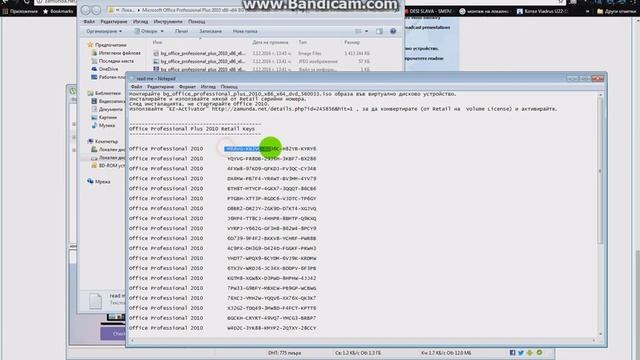Open the Приложения apps shortcut in browser
Viewport: 640px width, 360px height.
pyautogui.click(x=20, y=11)
